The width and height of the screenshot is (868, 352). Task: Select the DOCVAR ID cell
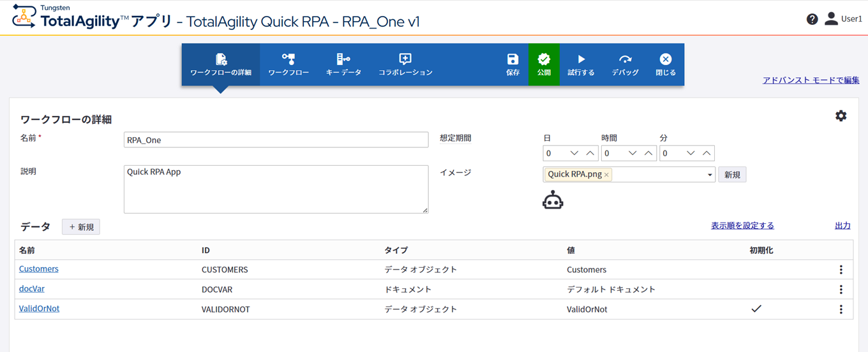[x=217, y=290]
